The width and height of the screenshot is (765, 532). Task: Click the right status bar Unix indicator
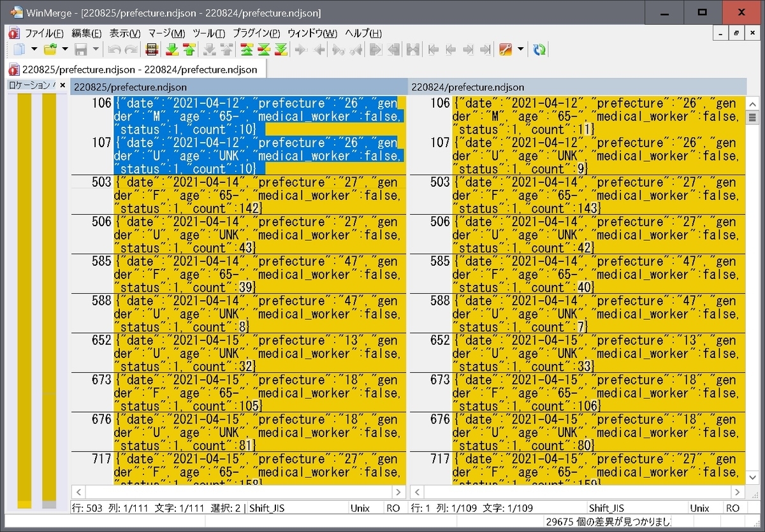(x=699, y=508)
